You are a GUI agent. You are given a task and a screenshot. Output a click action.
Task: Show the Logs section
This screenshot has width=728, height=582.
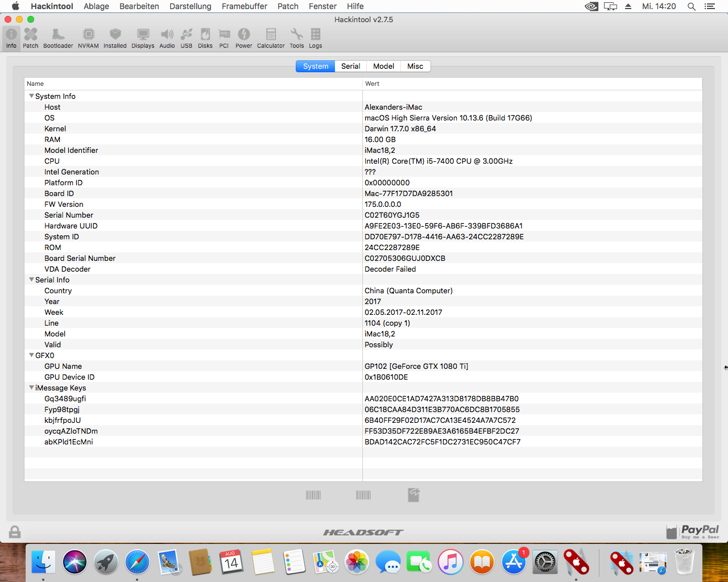[316, 38]
